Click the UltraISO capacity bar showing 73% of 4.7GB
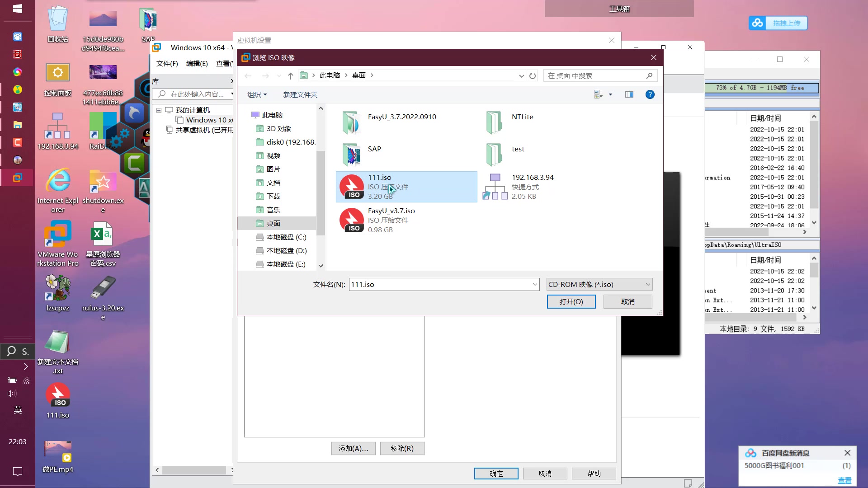 [762, 88]
